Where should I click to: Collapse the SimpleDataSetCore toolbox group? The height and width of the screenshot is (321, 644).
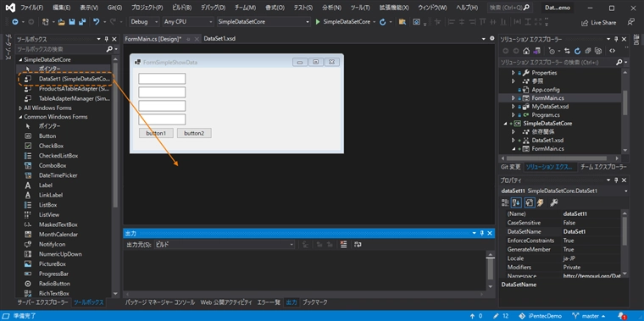pyautogui.click(x=20, y=59)
